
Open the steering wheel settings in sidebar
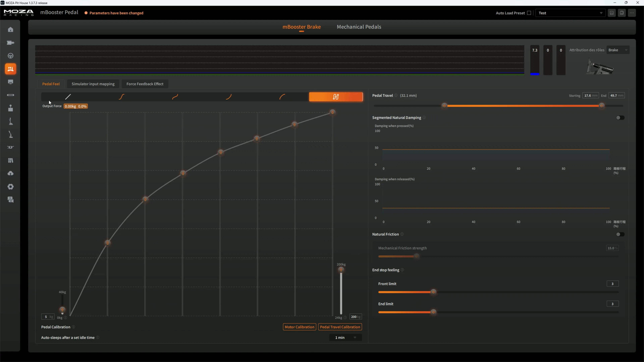(11, 56)
